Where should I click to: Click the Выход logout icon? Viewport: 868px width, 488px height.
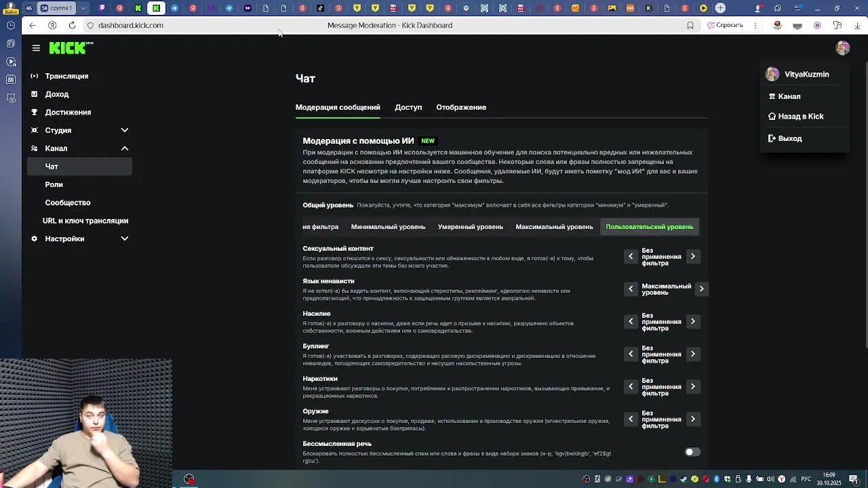(772, 138)
